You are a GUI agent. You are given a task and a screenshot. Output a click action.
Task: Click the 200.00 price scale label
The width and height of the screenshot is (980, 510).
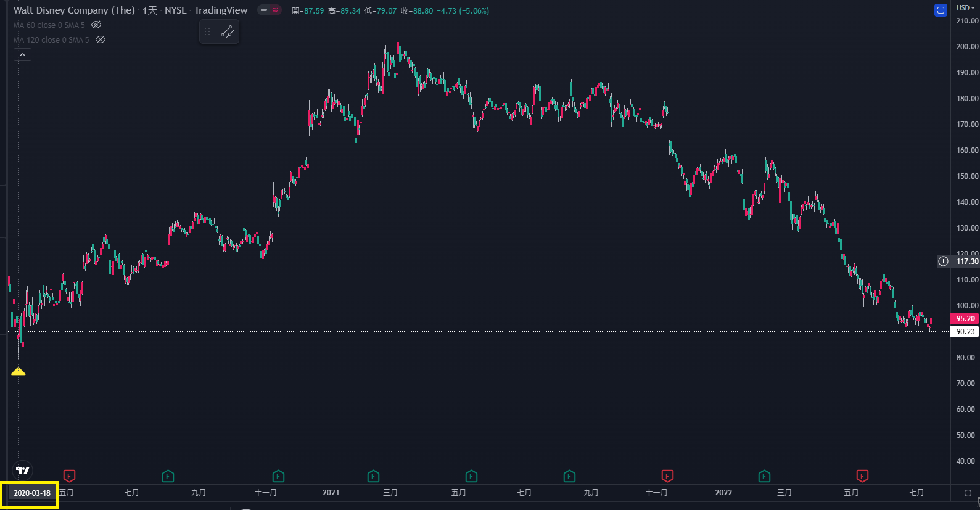click(967, 47)
